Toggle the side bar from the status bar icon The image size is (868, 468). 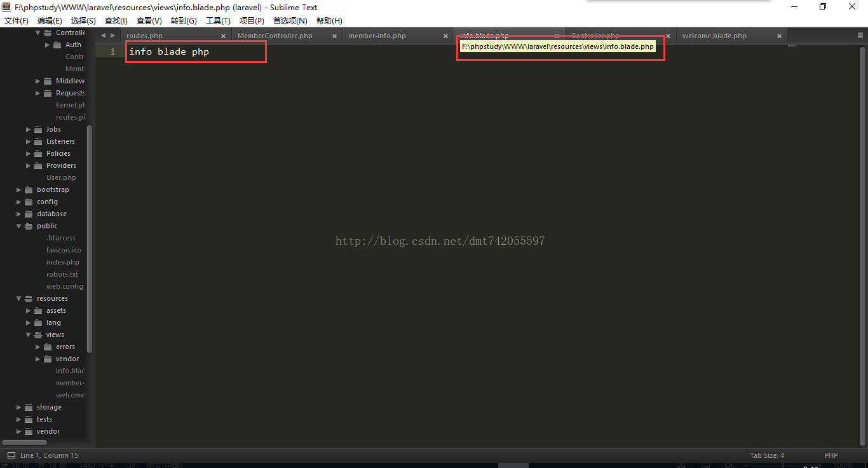click(x=11, y=455)
